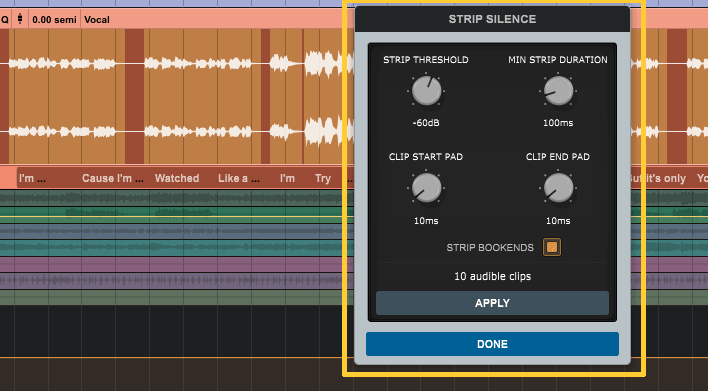The image size is (708, 391).
Task: Click the 10ms value under Clip Start Pad
Action: pos(426,221)
